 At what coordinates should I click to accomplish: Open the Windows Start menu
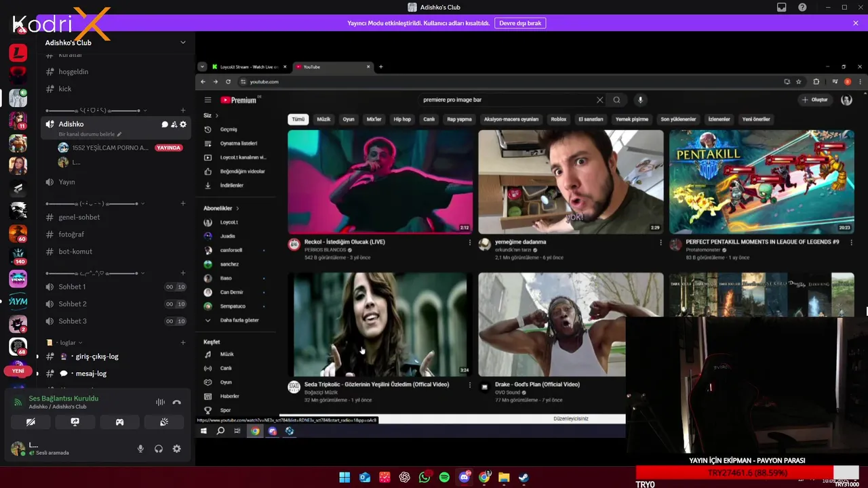[344, 477]
